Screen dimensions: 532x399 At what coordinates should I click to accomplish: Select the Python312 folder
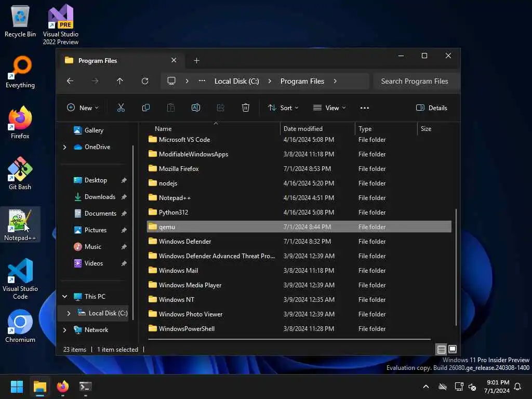pyautogui.click(x=299, y=212)
